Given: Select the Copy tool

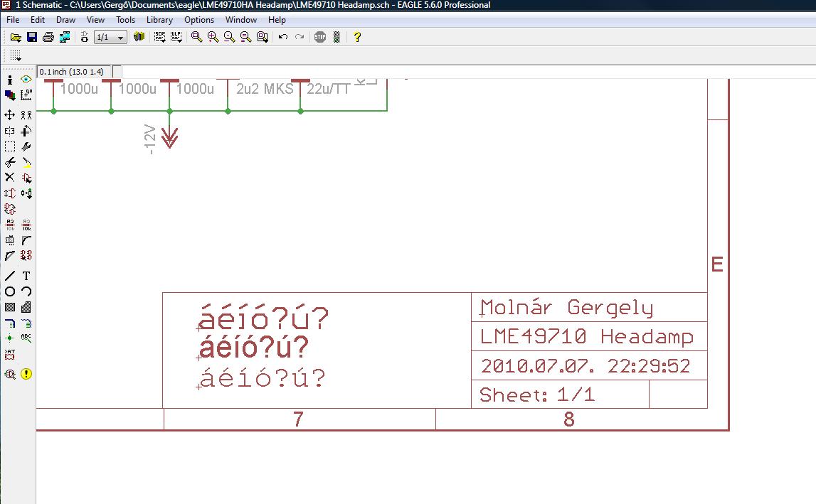Looking at the screenshot, I should 26,115.
